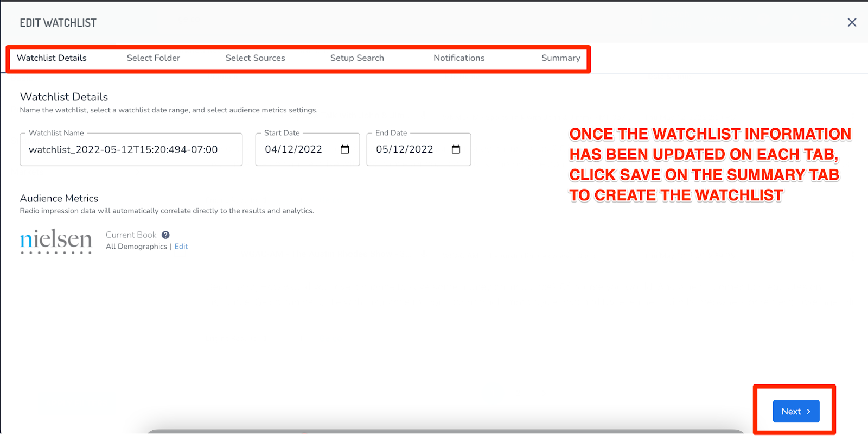Click the Audience Metrics heading

pyautogui.click(x=59, y=198)
